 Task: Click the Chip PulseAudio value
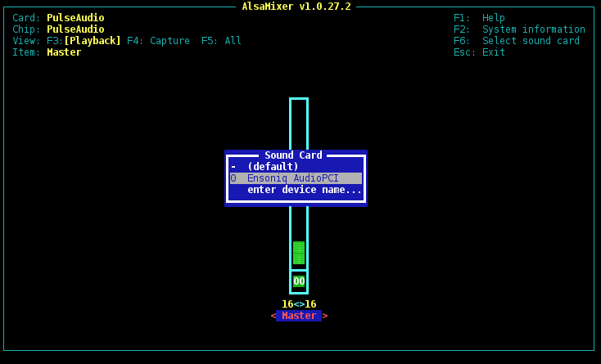click(75, 29)
